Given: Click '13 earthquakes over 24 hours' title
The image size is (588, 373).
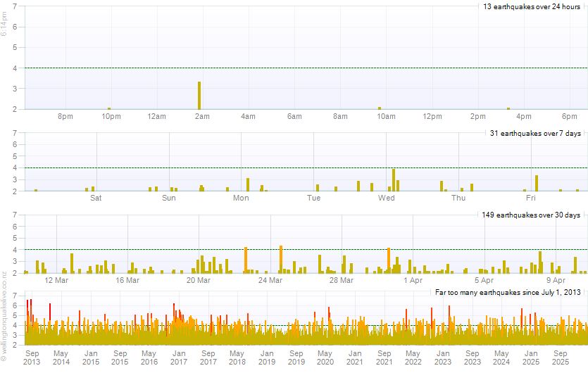Looking at the screenshot, I should click(531, 6).
